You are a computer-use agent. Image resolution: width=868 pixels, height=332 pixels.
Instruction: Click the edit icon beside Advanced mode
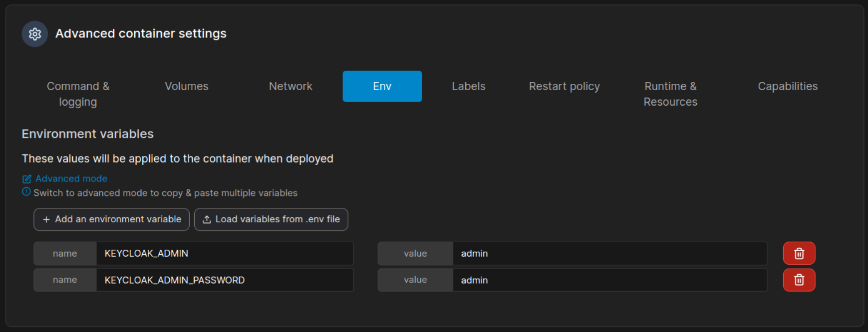[27, 179]
